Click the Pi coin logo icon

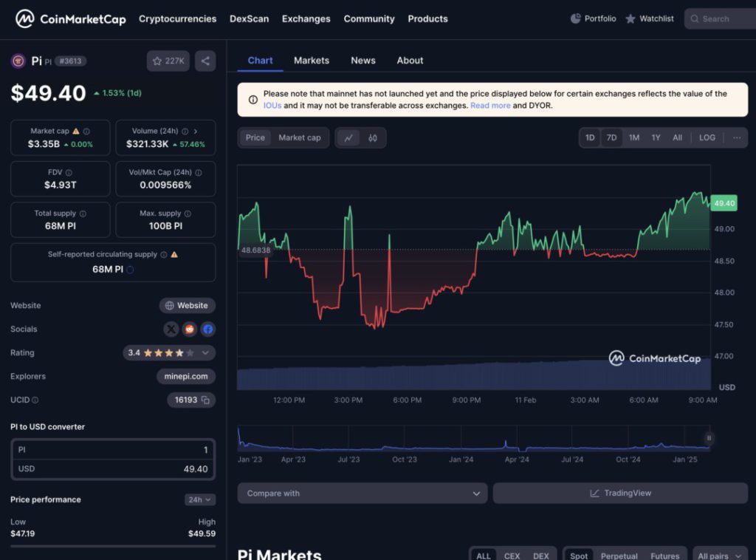pos(18,61)
